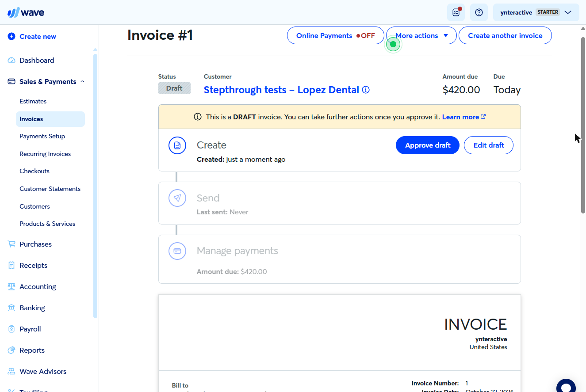Click the $420.00 amount due value

461,90
